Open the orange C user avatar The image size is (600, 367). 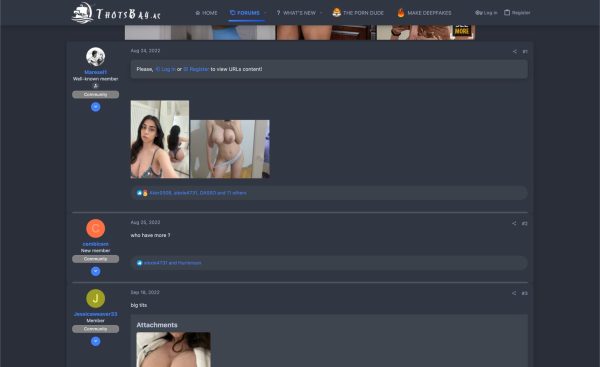point(96,228)
